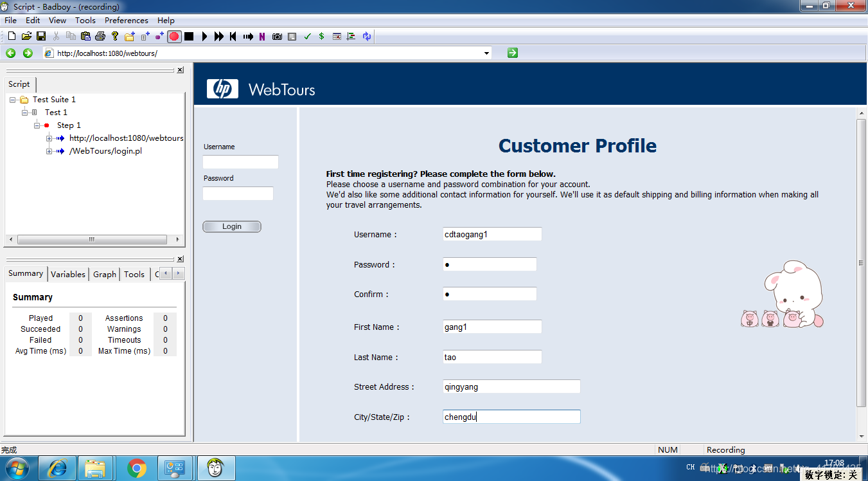Viewport: 868px width, 481px height.
Task: Click the blue circular-arrows loop icon
Action: [367, 37]
